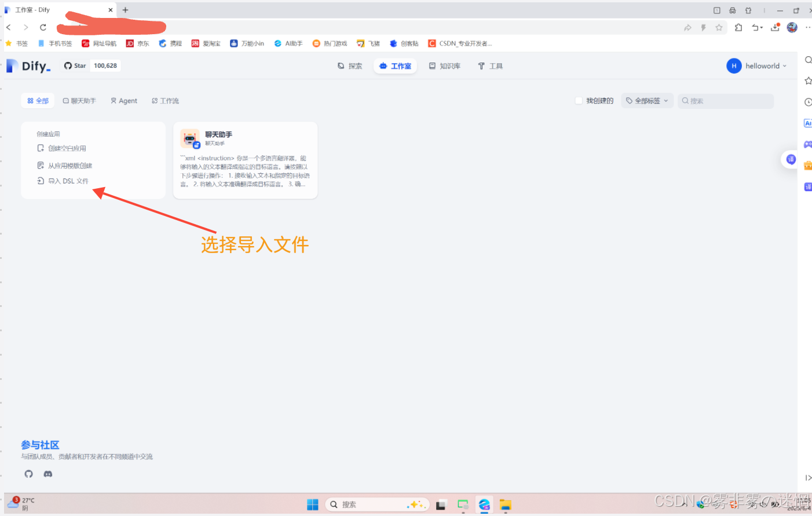The width and height of the screenshot is (812, 516).
Task: Open the weather widget showing 27°C
Action: tap(21, 504)
